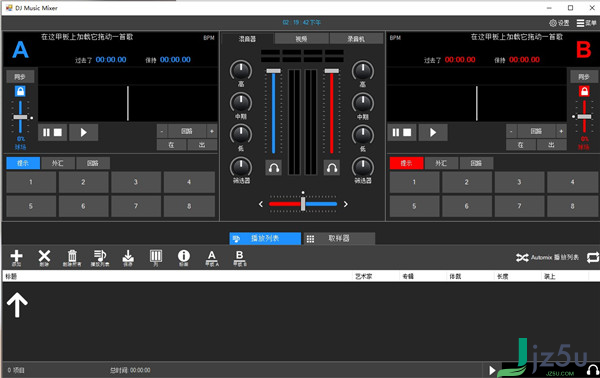Click loop out (出) button on deck A

tap(202, 145)
